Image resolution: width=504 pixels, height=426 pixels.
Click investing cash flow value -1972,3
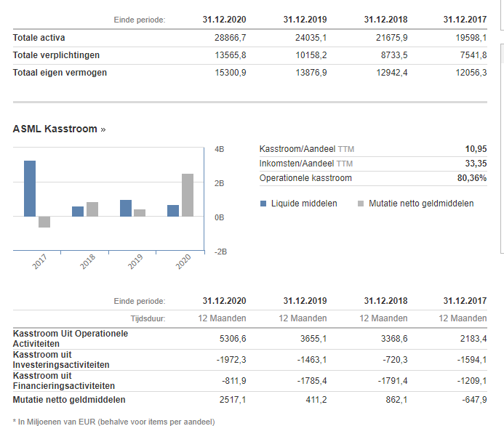(x=231, y=360)
